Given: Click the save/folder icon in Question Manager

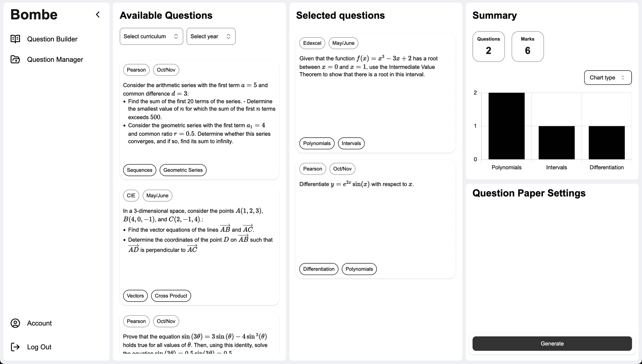Looking at the screenshot, I should pos(15,59).
